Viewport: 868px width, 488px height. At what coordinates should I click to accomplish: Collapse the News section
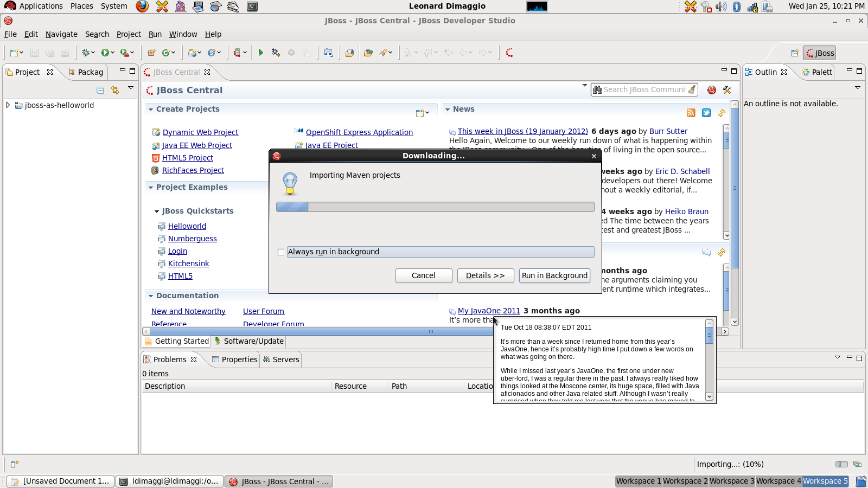tap(448, 110)
